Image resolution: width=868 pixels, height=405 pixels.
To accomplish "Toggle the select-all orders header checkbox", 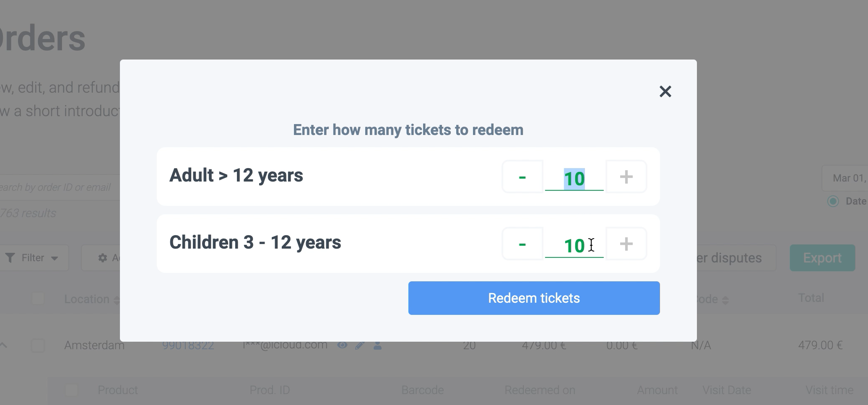I will click(38, 299).
